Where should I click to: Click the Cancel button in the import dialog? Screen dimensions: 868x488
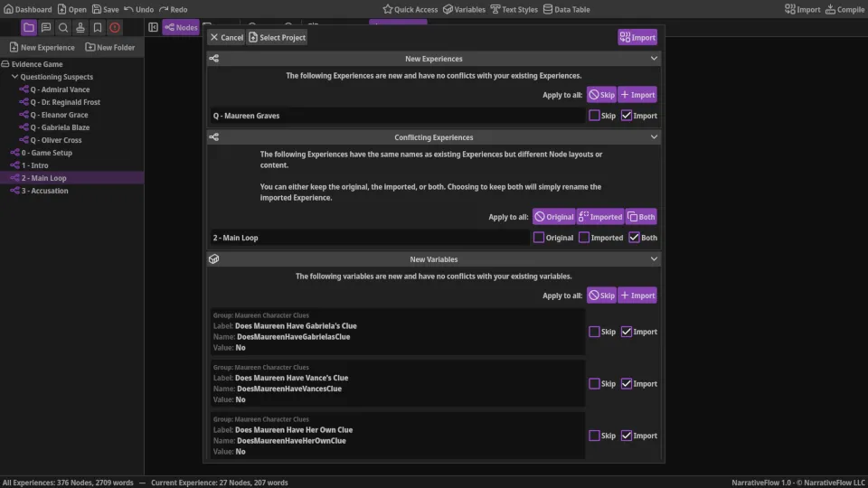226,37
